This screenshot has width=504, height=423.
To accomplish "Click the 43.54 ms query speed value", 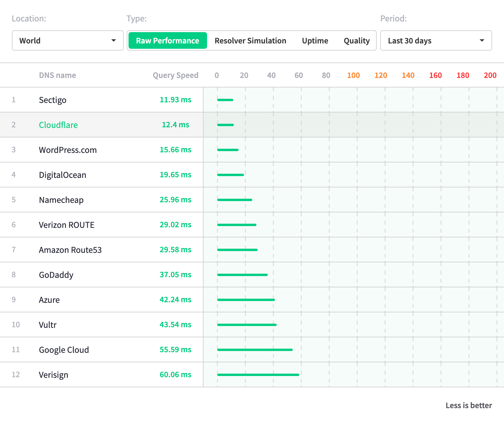I will click(176, 325).
